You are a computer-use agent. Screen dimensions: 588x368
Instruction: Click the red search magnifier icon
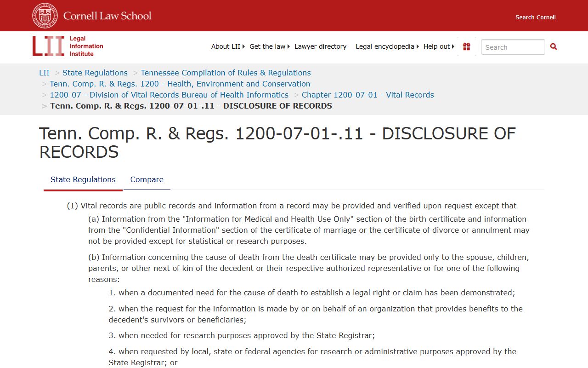(554, 46)
